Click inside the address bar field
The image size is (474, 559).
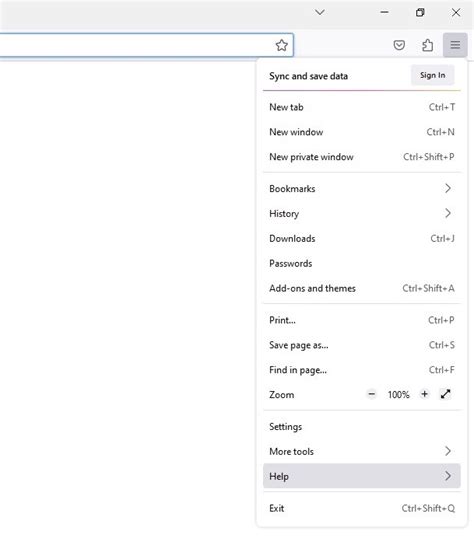coord(135,45)
